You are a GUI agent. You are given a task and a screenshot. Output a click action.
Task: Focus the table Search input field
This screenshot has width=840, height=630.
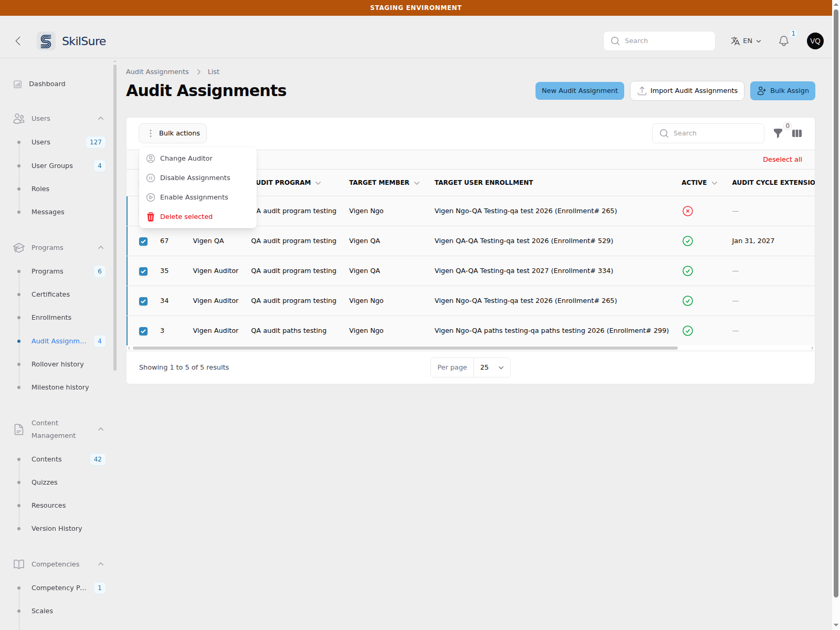(x=708, y=133)
